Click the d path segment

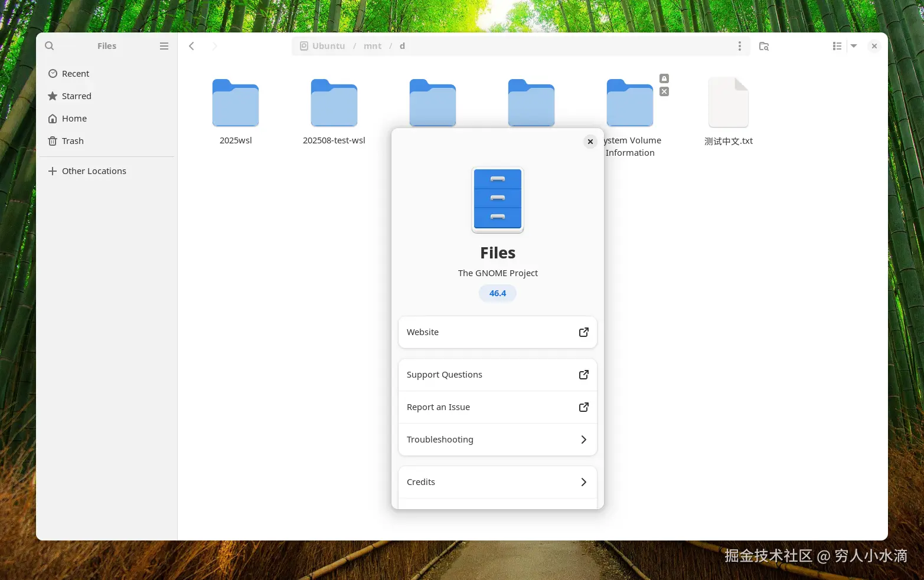(x=402, y=46)
